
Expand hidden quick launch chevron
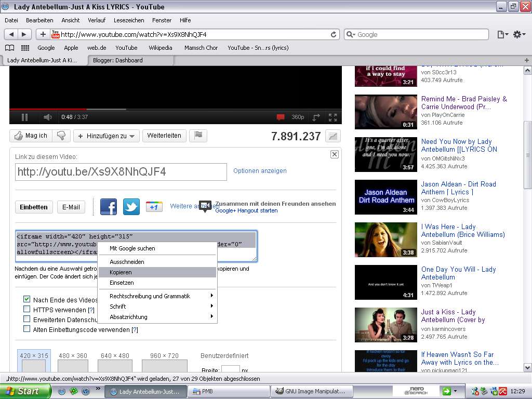click(x=98, y=389)
